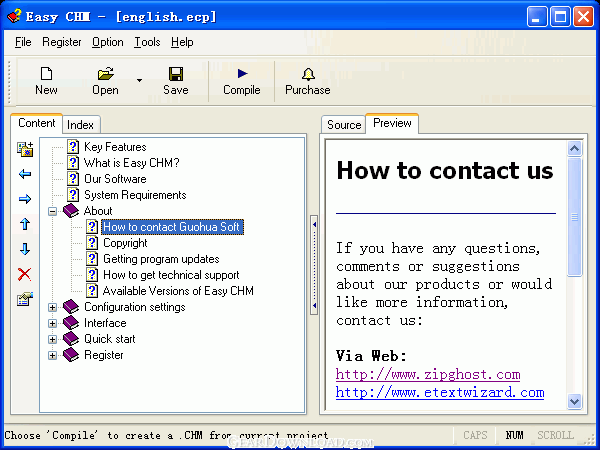Click the splitter's upper collapse arrow
The image size is (600, 450).
click(x=314, y=224)
